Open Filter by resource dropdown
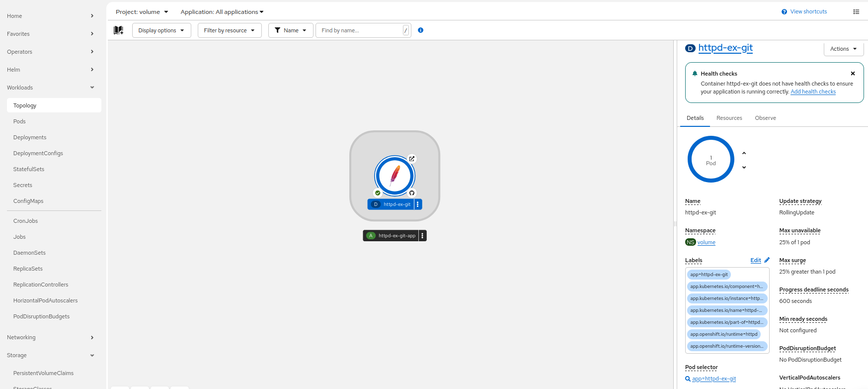The height and width of the screenshot is (389, 868). pyautogui.click(x=230, y=30)
